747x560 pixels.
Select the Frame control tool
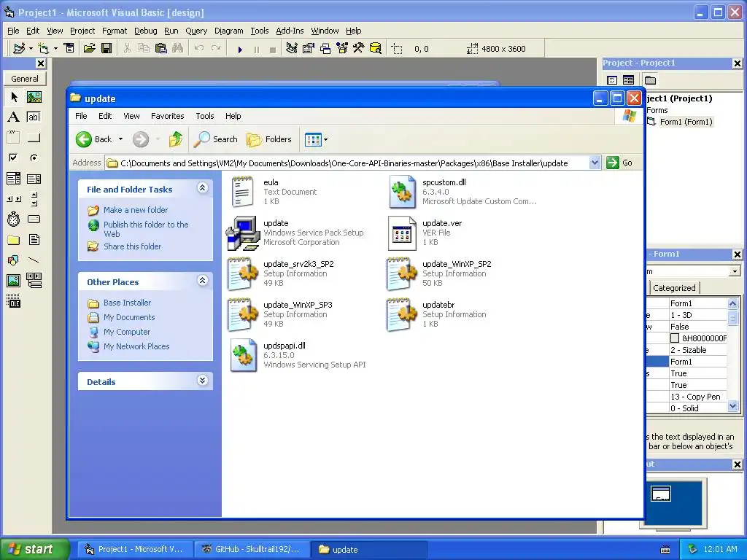pyautogui.click(x=14, y=138)
